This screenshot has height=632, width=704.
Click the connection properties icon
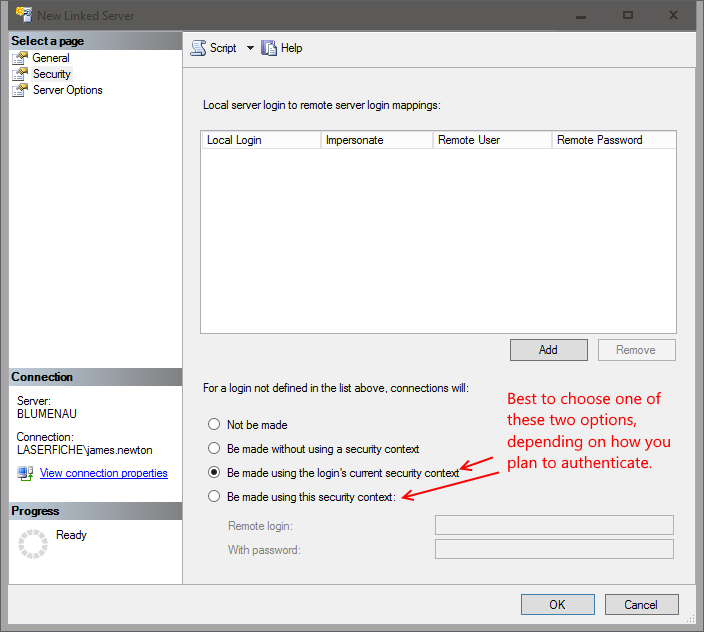point(25,473)
